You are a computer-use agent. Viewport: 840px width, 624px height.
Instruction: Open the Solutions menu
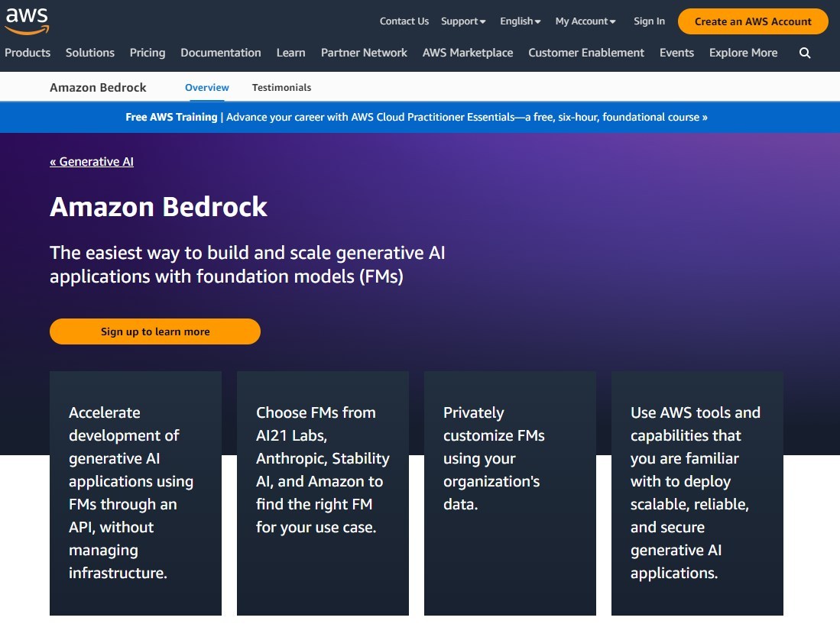click(x=90, y=53)
